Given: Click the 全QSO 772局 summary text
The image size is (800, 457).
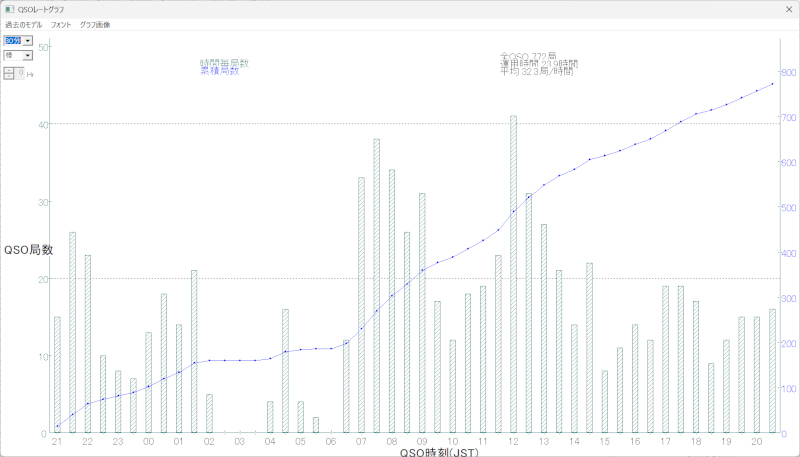Looking at the screenshot, I should pos(528,57).
